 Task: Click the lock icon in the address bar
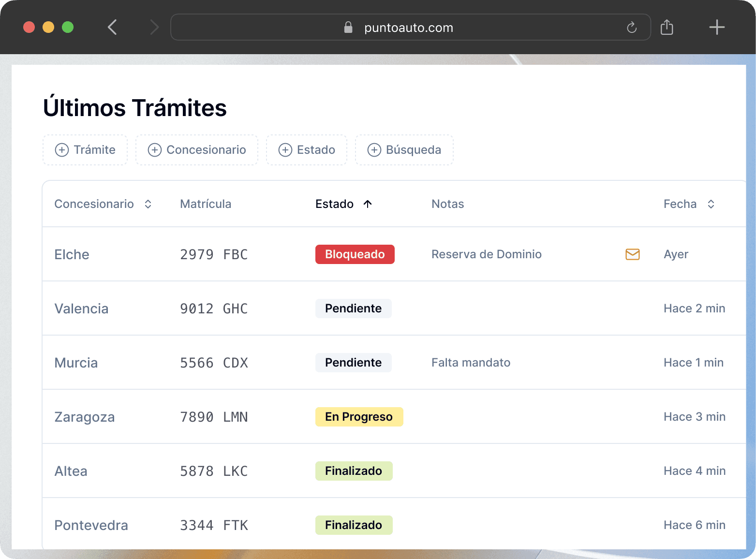click(x=347, y=27)
